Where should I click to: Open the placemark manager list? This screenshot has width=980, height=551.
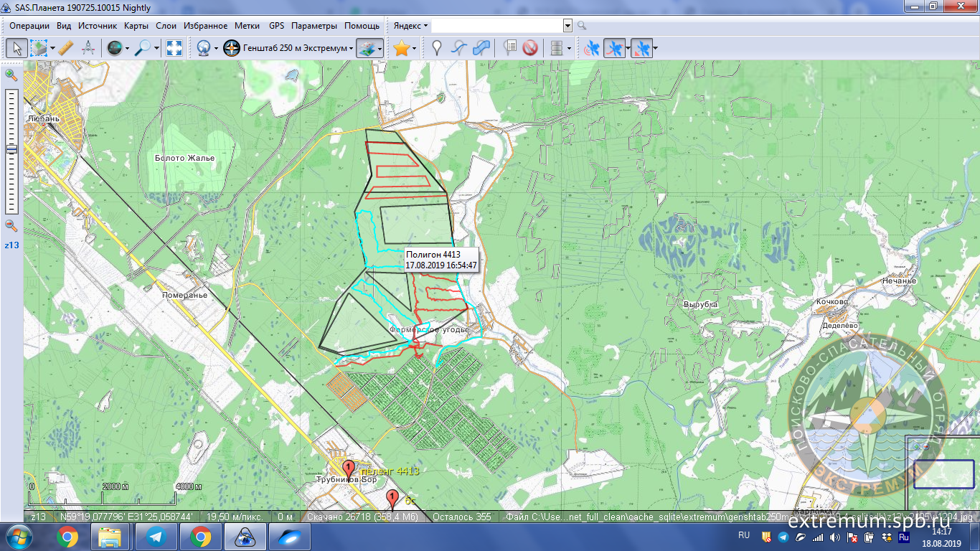(x=509, y=48)
